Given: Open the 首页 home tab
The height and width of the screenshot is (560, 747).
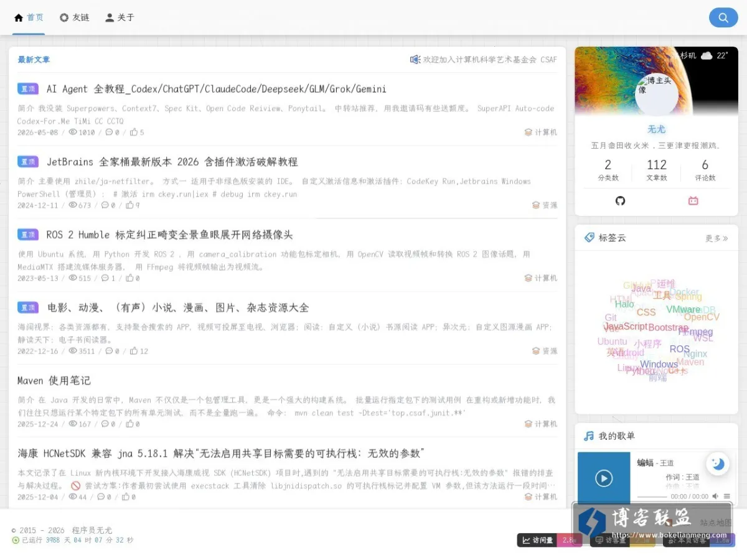Looking at the screenshot, I should (29, 17).
